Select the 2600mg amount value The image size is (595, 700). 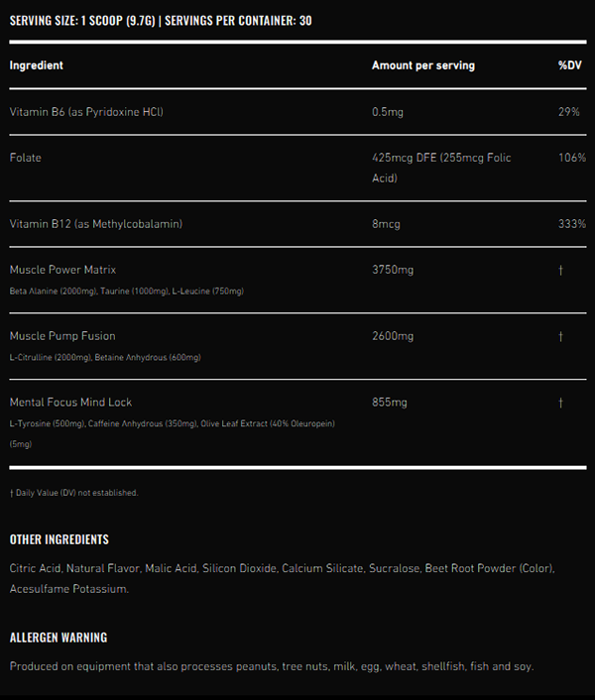tap(393, 336)
